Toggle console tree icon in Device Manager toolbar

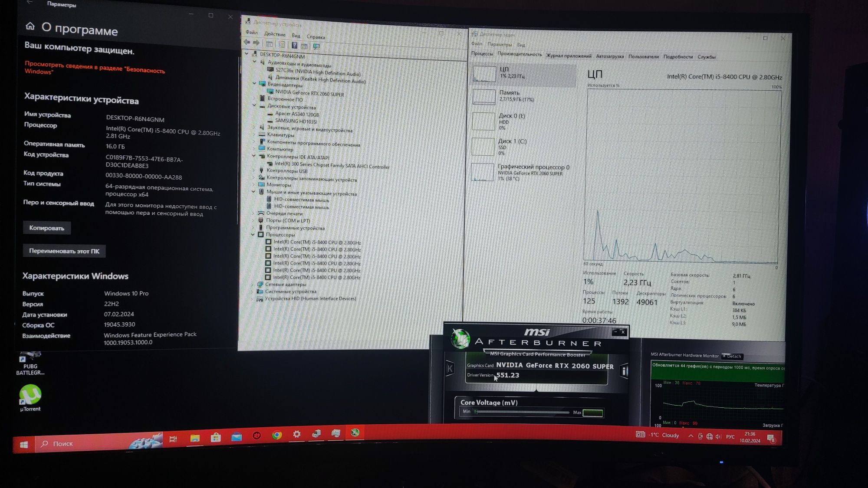(269, 44)
